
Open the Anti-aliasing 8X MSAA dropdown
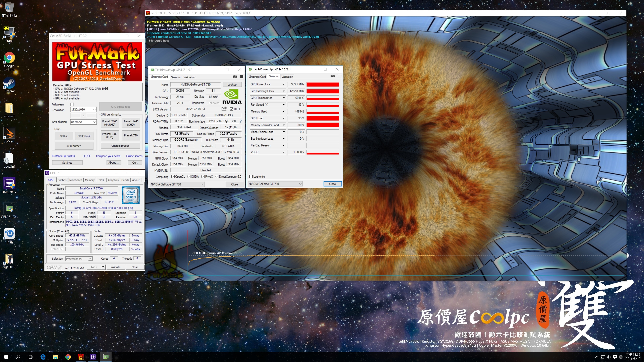click(84, 122)
